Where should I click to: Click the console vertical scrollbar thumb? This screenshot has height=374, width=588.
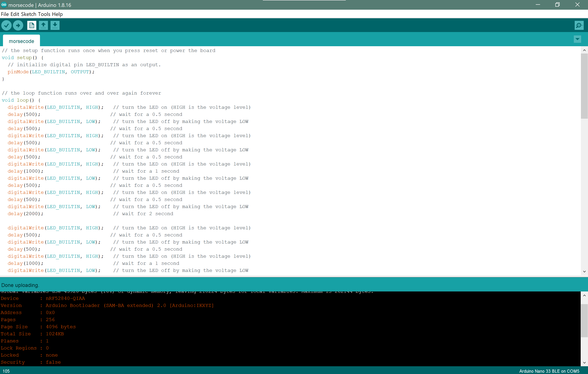click(x=584, y=321)
